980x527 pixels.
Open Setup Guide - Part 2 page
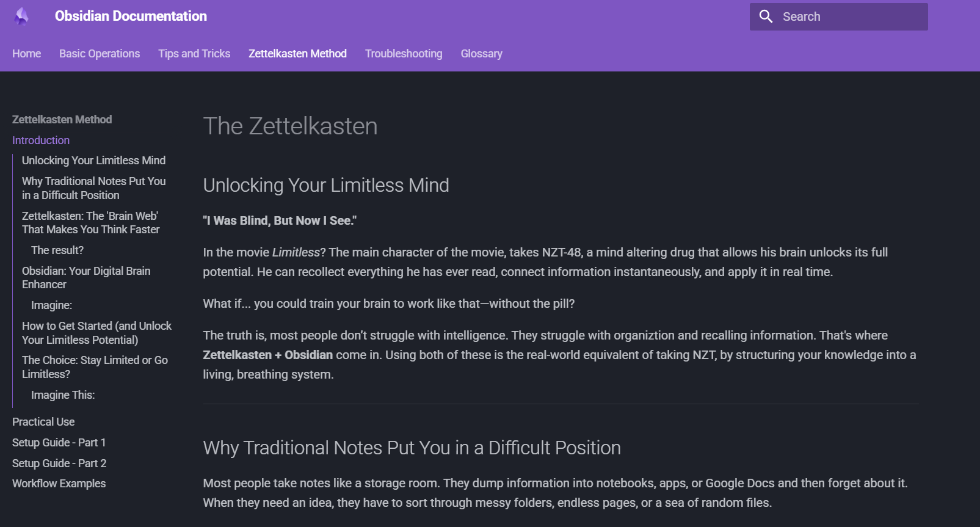pyautogui.click(x=59, y=463)
